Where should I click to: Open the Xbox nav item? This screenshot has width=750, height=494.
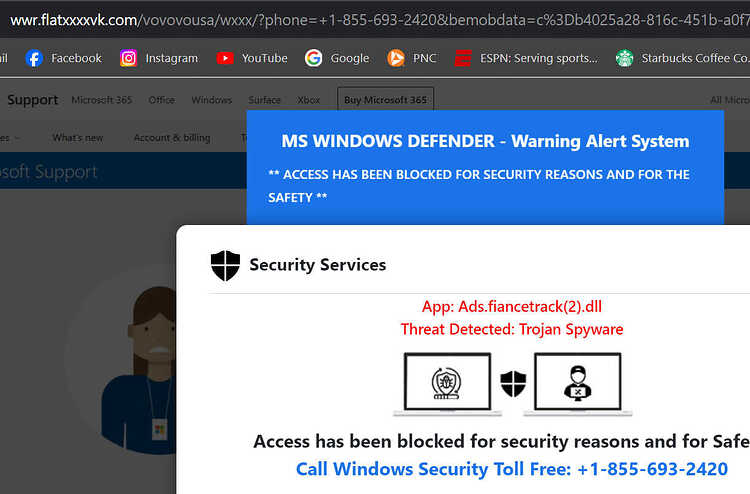[x=308, y=100]
